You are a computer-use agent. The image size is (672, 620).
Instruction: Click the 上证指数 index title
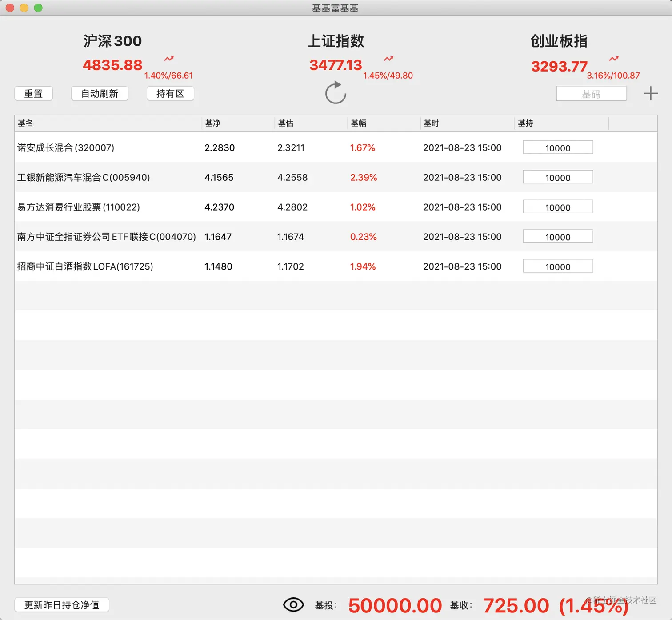[336, 41]
